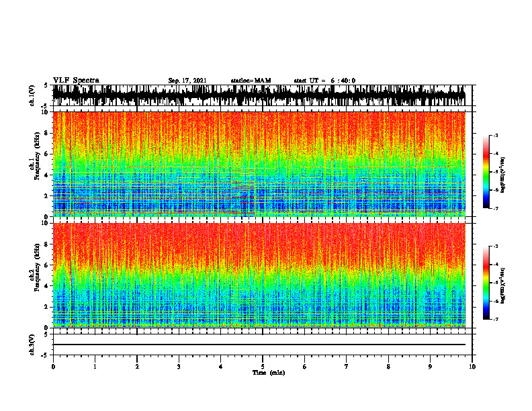Click the ch.1(V) waveform axis label
Viewport: 532px width, 411px height.
point(32,95)
